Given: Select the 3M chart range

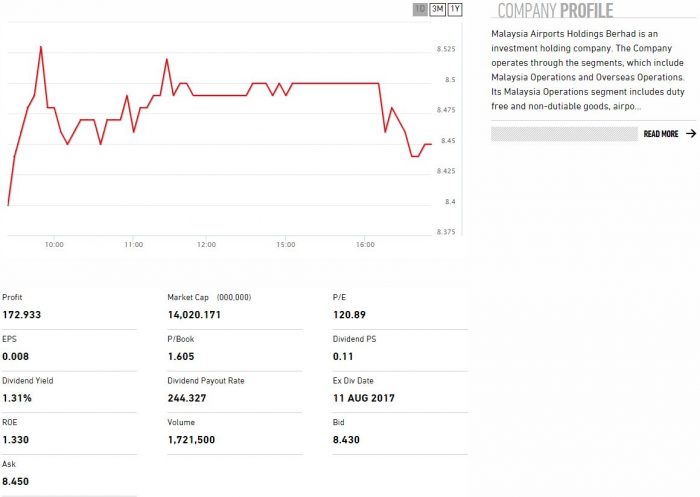Looking at the screenshot, I should point(437,10).
